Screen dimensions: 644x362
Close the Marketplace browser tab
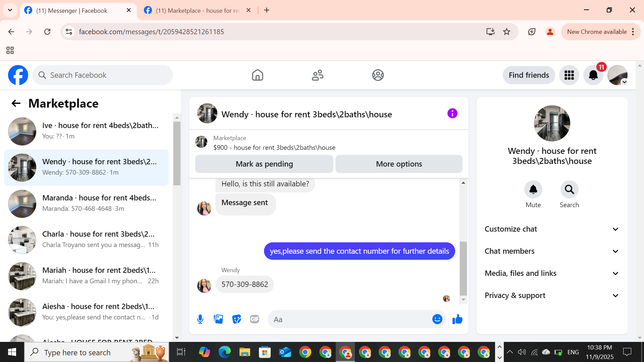[x=249, y=10]
